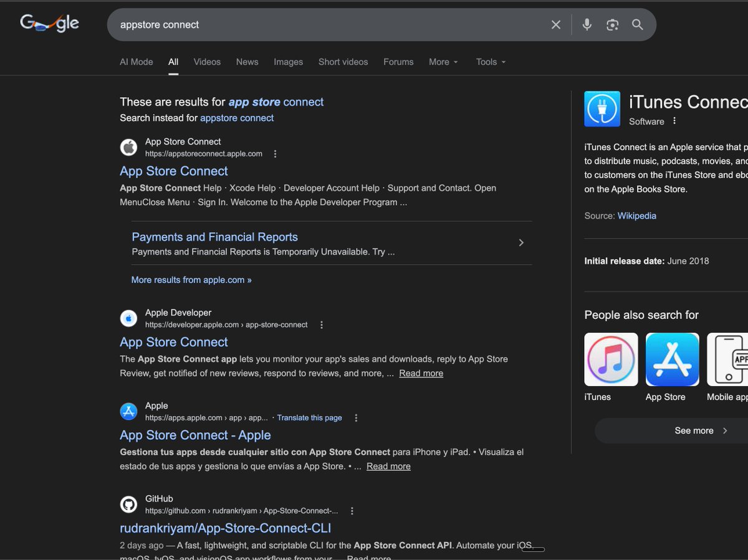The image size is (748, 560).
Task: Click Read more on Apple Developer result
Action: [x=421, y=373]
